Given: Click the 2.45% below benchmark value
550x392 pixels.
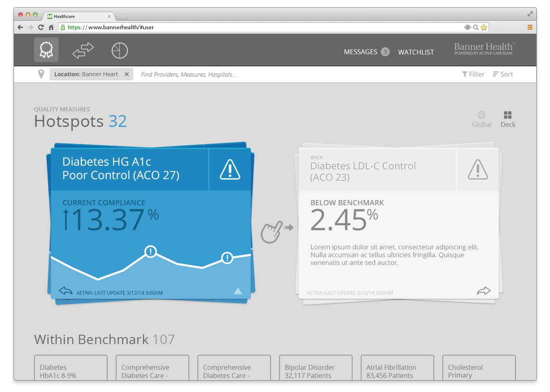Looking at the screenshot, I should click(344, 220).
